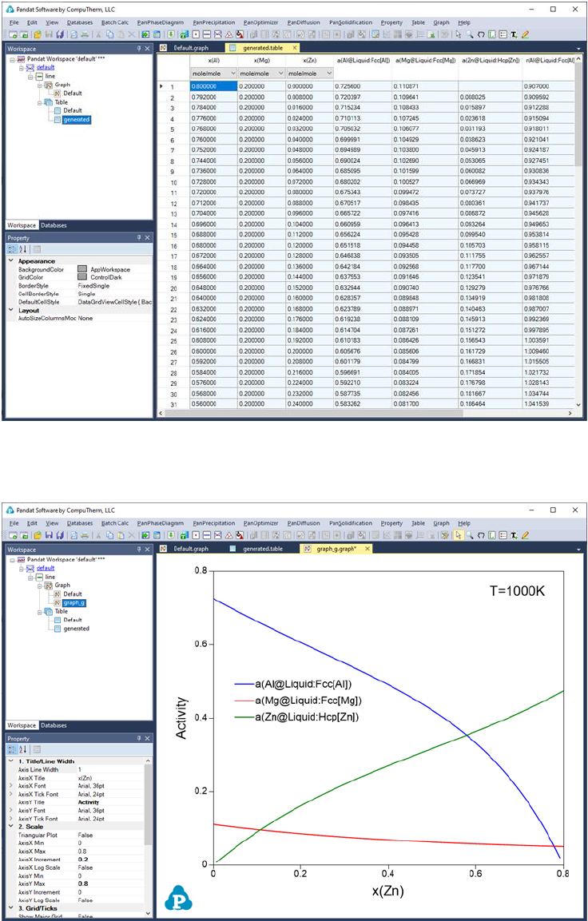Click the GridColor swatch in the Property panel

[83, 276]
